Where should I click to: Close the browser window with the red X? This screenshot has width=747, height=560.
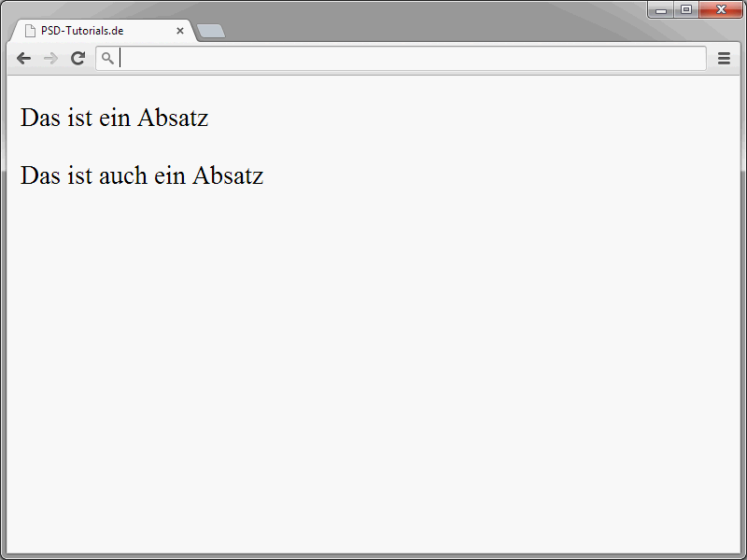721,9
